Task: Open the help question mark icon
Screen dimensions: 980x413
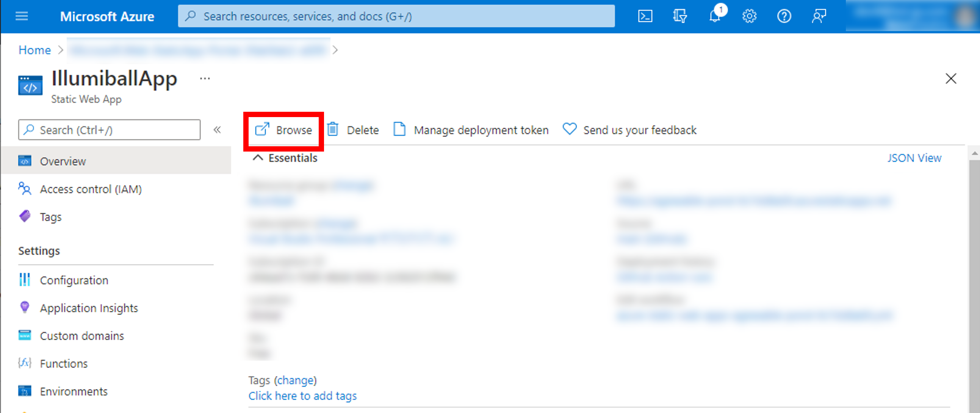Action: click(784, 16)
